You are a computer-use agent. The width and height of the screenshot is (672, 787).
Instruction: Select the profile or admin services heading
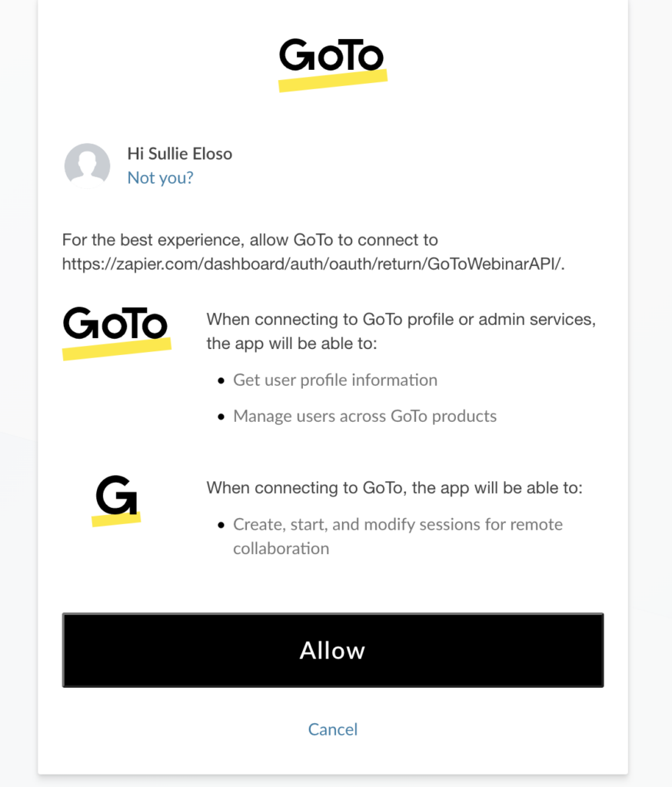coord(401,330)
